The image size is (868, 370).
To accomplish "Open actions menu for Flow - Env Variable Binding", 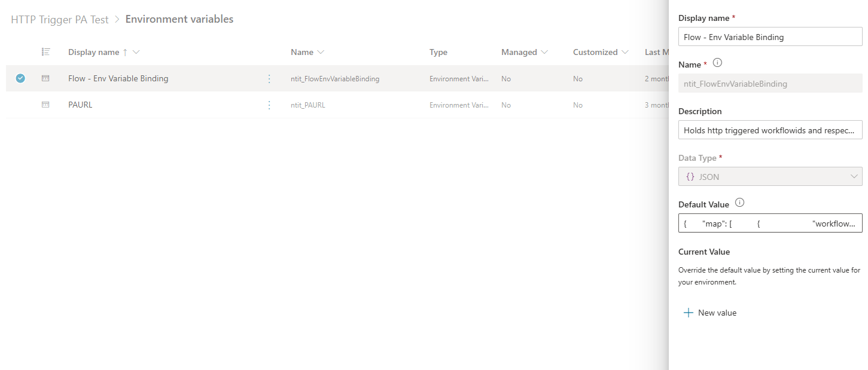I will click(x=269, y=78).
